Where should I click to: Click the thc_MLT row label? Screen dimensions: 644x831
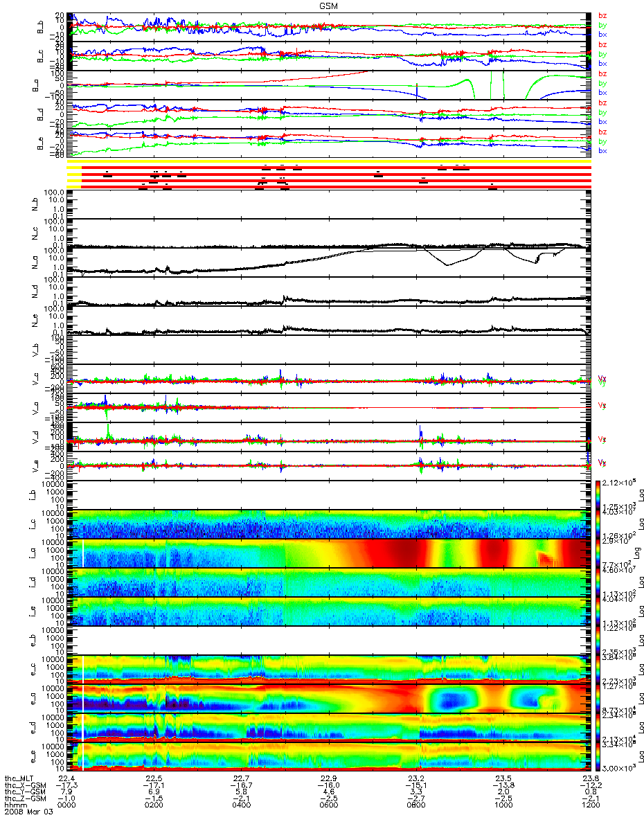[x=19, y=778]
